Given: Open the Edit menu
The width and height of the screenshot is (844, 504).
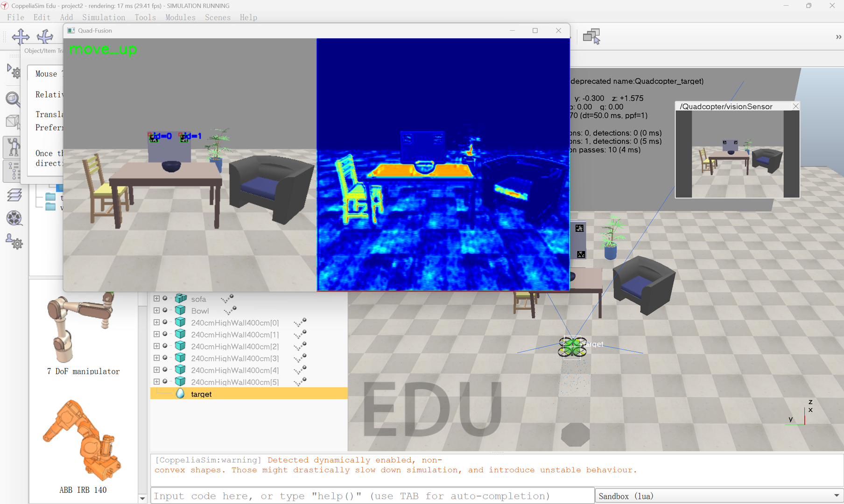Looking at the screenshot, I should point(42,17).
